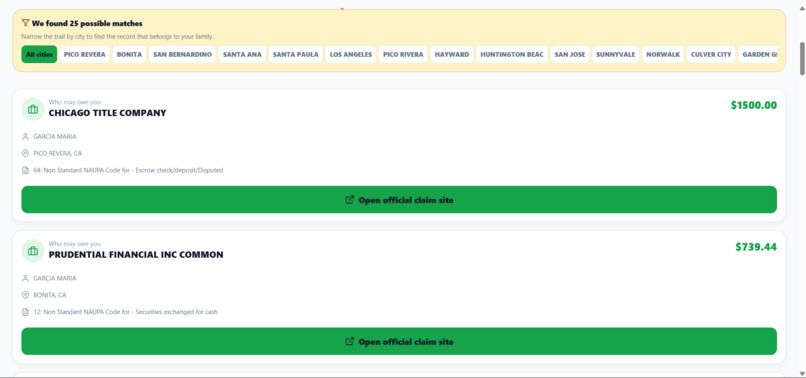Click the 12: Non Standard NAUPA Code line
806x378 pixels.
coord(125,312)
